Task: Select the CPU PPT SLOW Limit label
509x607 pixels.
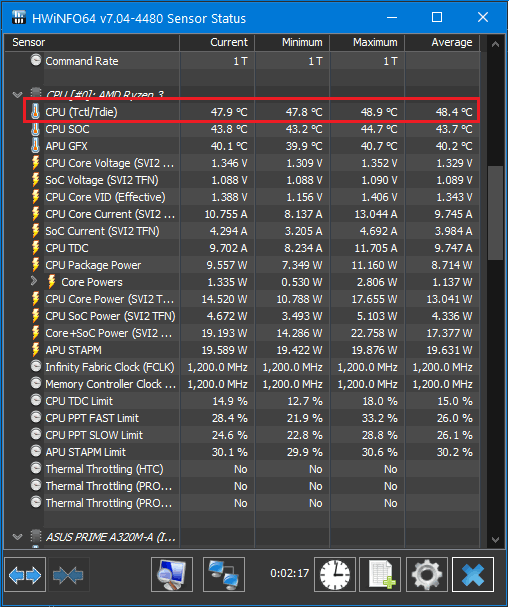Action: click(94, 436)
